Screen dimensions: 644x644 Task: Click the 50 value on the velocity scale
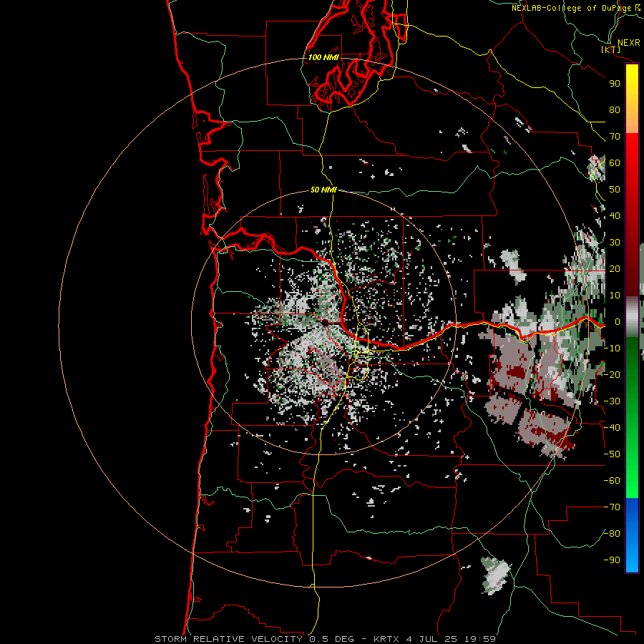tap(615, 190)
